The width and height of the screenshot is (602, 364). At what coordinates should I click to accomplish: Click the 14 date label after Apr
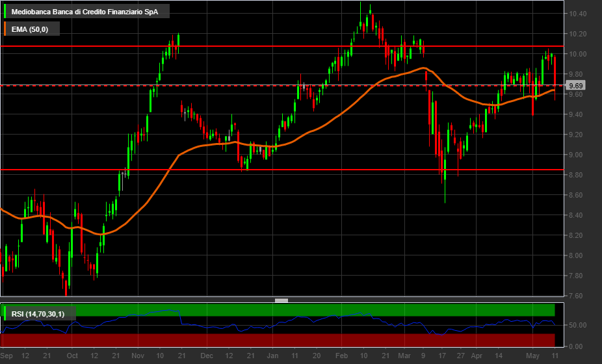[x=499, y=356]
